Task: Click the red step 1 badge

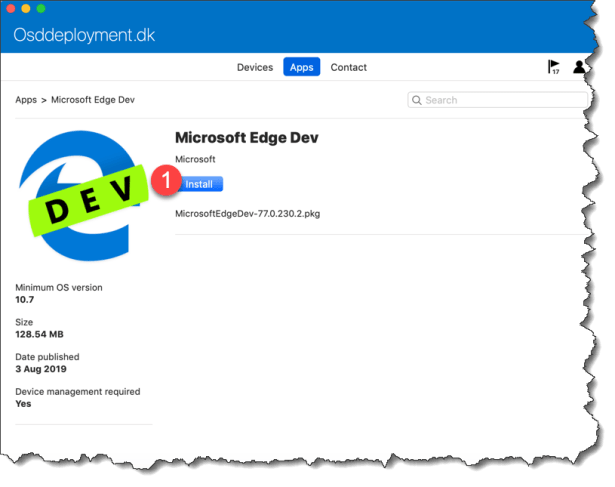Action: click(x=168, y=182)
